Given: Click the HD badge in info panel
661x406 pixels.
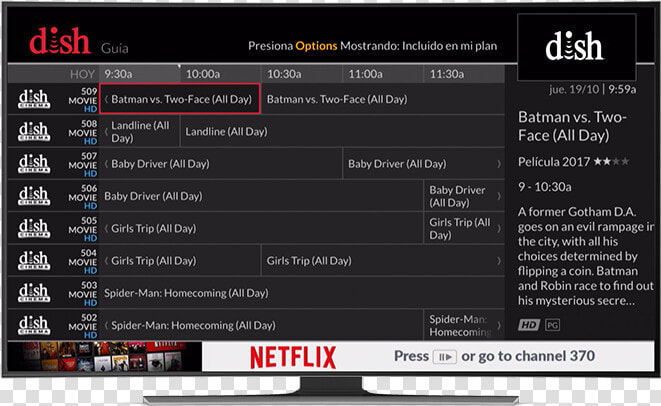Looking at the screenshot, I should pos(529,325).
